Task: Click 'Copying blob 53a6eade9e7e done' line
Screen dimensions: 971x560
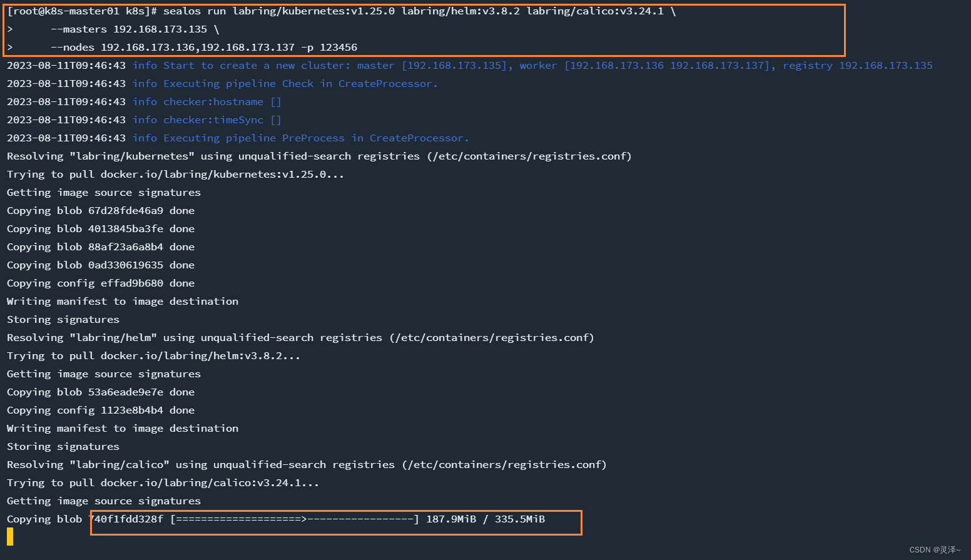Action: click(x=101, y=392)
